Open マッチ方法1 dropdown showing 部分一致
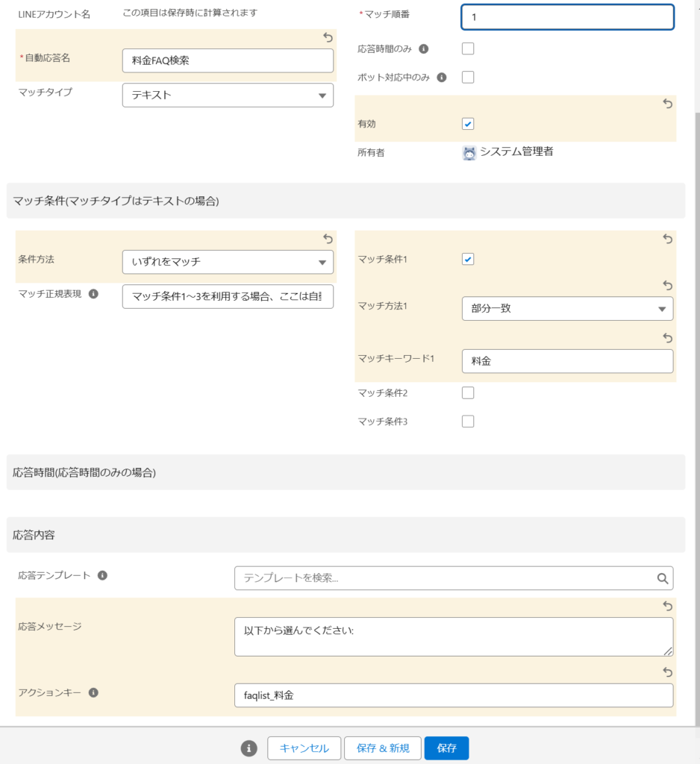The image size is (700, 764). [567, 309]
